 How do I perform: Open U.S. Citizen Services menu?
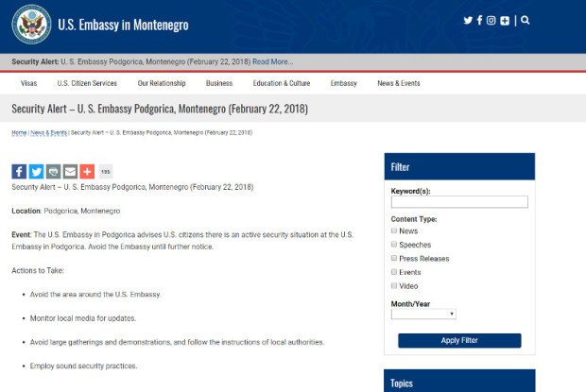[x=87, y=83]
